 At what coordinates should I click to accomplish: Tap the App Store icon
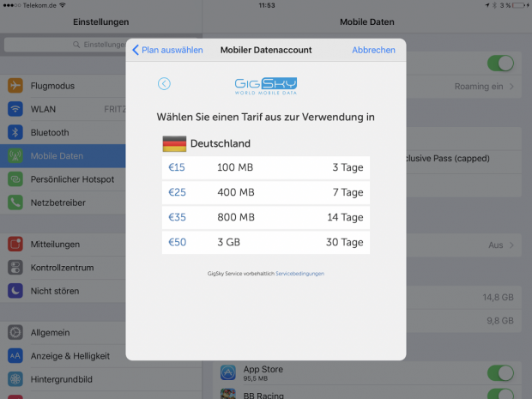point(228,372)
